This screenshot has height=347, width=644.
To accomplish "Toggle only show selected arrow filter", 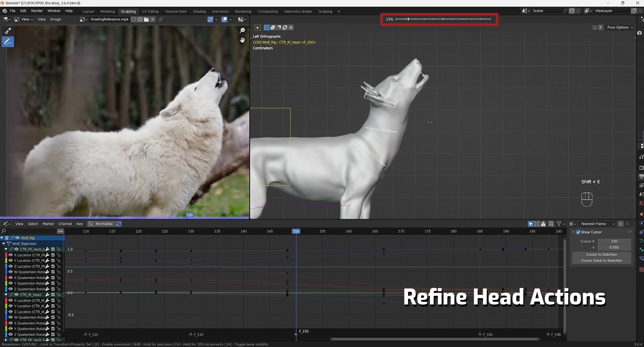I will click(x=530, y=224).
